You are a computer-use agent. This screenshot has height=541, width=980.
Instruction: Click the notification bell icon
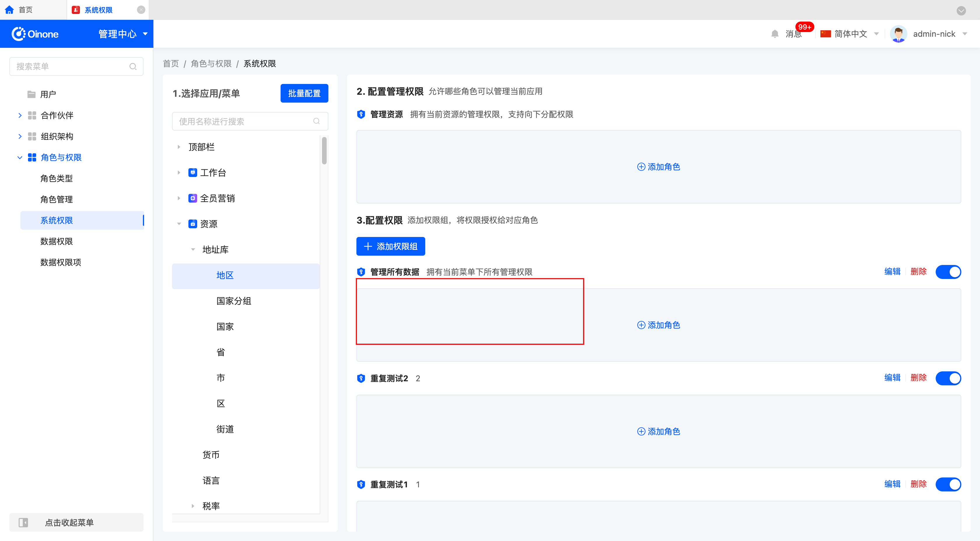click(x=775, y=34)
